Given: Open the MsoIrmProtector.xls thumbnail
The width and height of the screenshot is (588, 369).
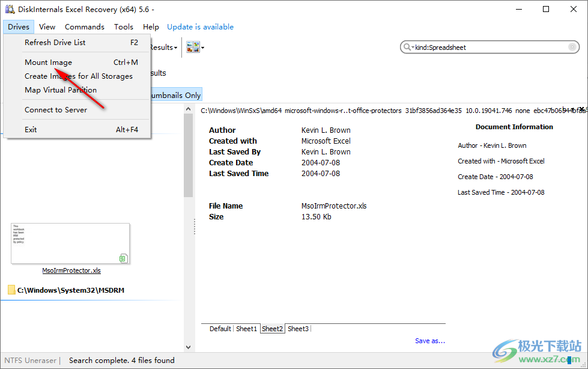Looking at the screenshot, I should point(70,243).
